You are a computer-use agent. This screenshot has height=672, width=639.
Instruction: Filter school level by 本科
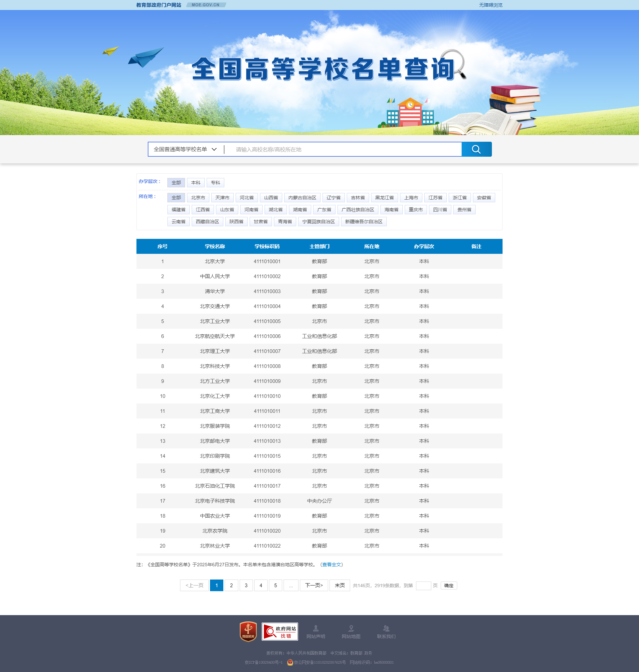pyautogui.click(x=195, y=182)
